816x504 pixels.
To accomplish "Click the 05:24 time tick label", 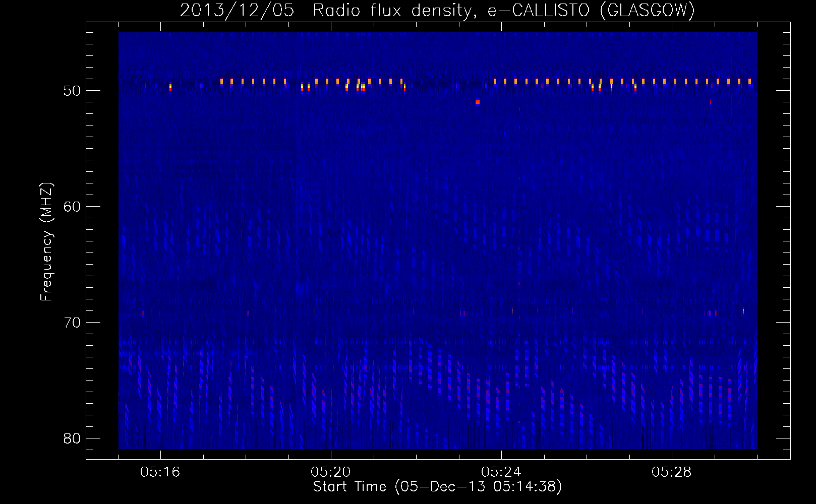I will tap(501, 472).
